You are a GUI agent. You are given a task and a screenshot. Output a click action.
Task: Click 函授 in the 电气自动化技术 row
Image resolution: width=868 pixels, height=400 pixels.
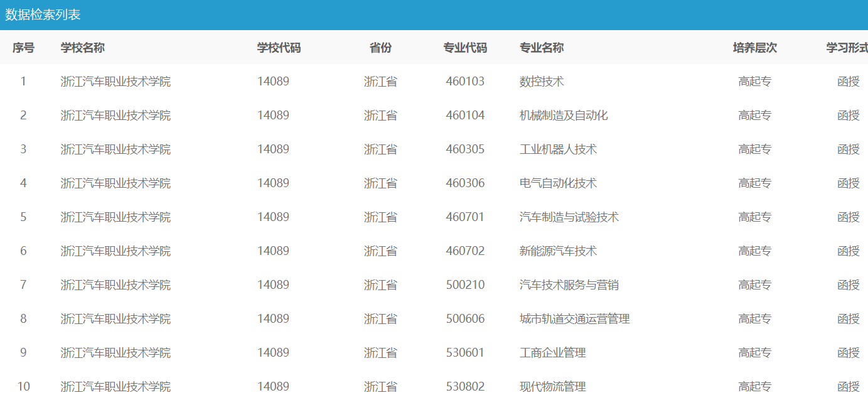click(849, 183)
